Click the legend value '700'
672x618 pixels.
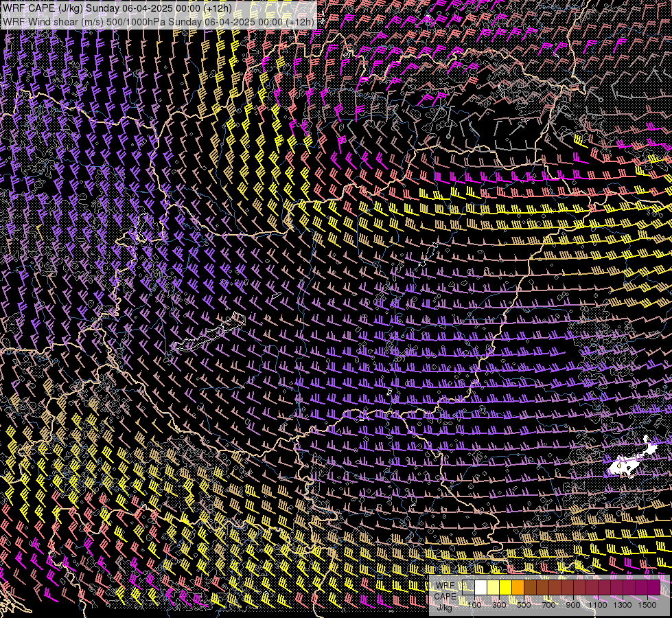point(548,605)
